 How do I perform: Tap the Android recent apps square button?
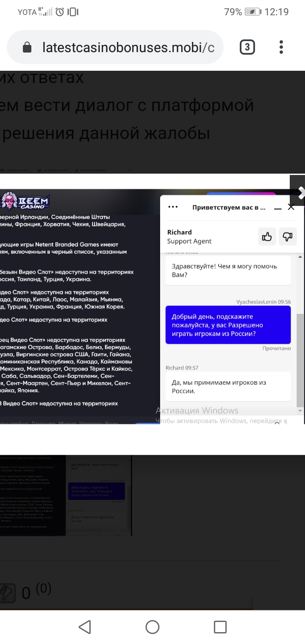coord(220,627)
